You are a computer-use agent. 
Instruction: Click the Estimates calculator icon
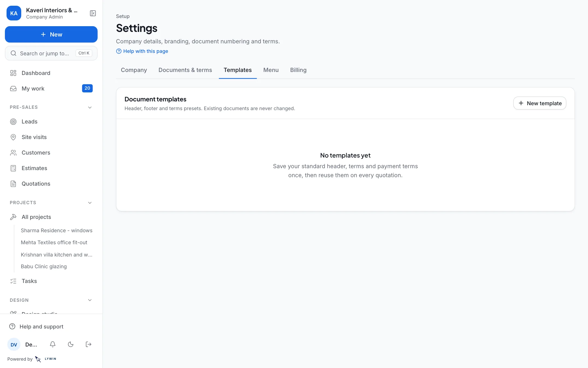pos(13,168)
